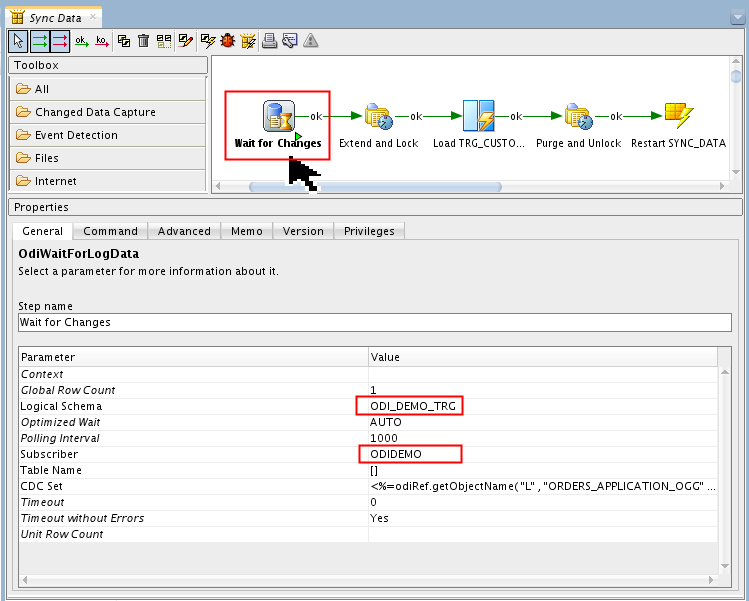Click the CDC Set odiRef value

point(543,486)
